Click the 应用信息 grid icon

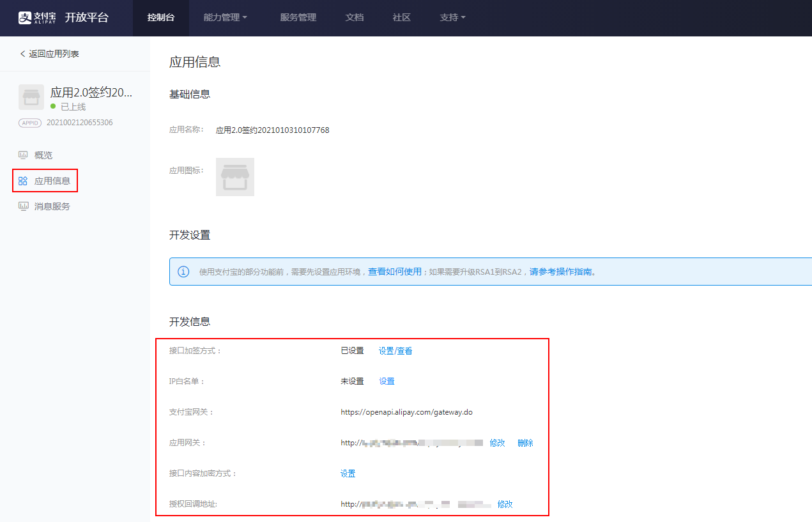[23, 181]
